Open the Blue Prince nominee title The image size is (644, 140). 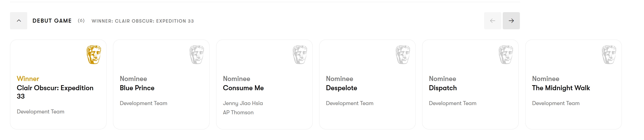[x=137, y=88]
